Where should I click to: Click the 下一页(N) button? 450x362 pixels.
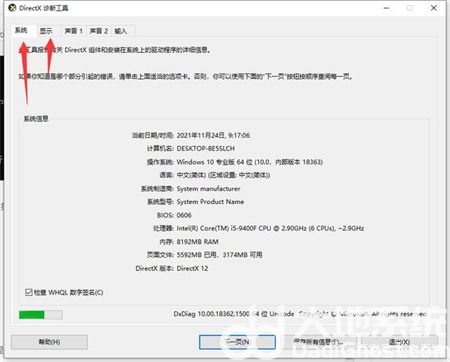[237, 342]
